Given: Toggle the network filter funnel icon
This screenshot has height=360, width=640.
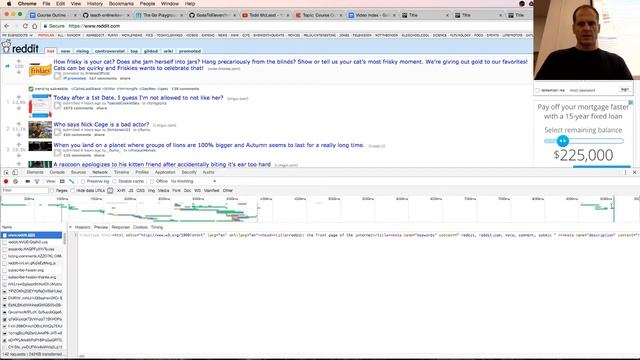Looking at the screenshot, I should 37,181.
